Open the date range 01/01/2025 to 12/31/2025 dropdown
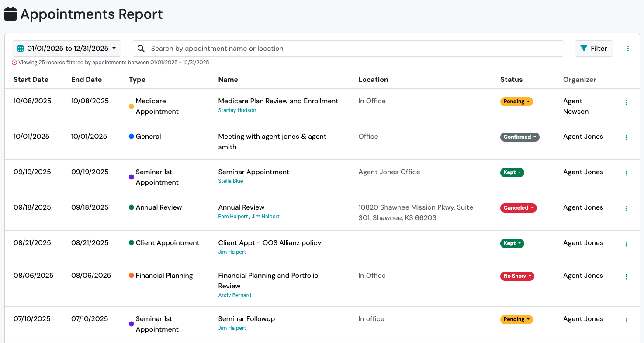644x343 pixels. (x=66, y=49)
